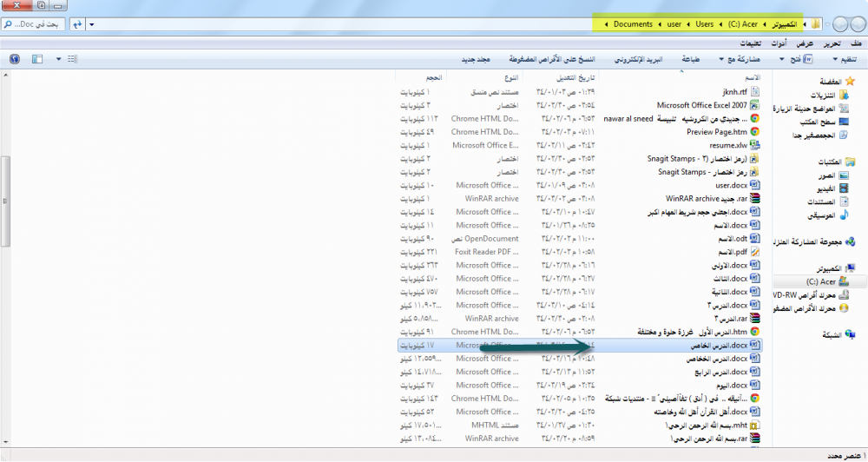Select the resume.xlw Excel file icon
868x462 pixels.
pyautogui.click(x=755, y=146)
